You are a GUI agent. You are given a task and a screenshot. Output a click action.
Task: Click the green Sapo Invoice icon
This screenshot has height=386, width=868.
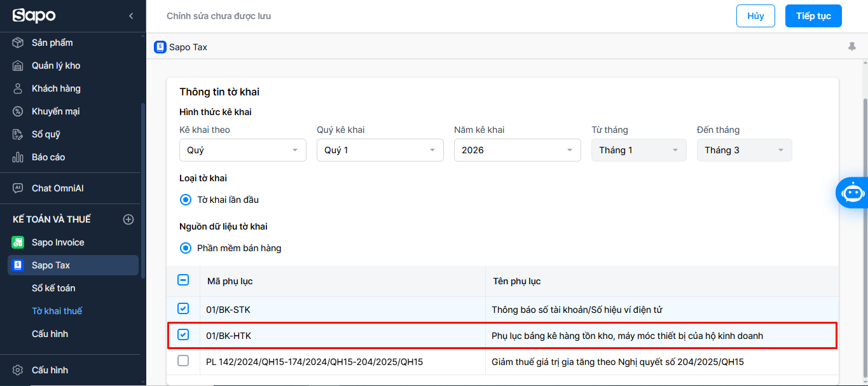pos(18,242)
